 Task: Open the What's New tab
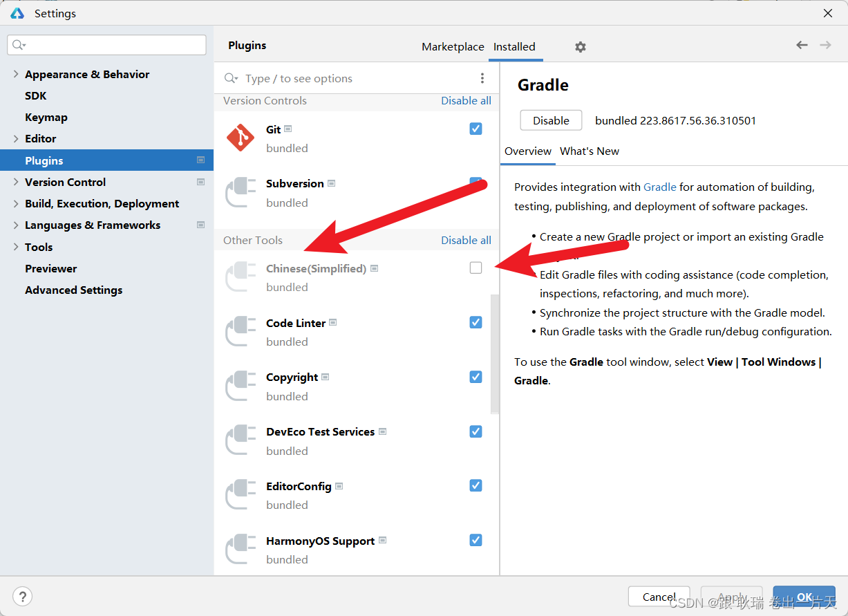[x=590, y=151]
